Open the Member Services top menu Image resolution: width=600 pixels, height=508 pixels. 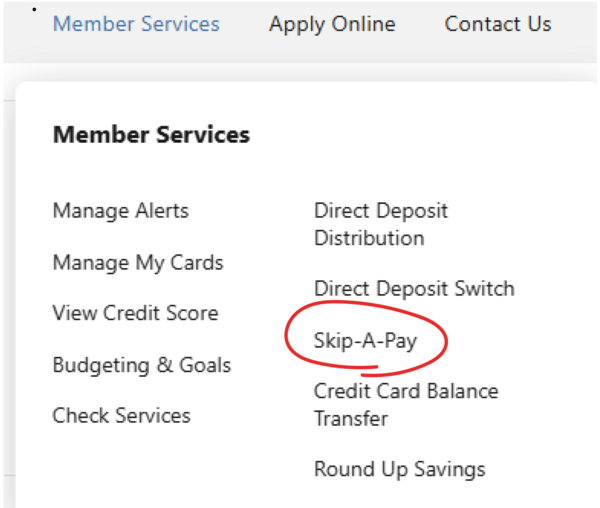(x=136, y=24)
